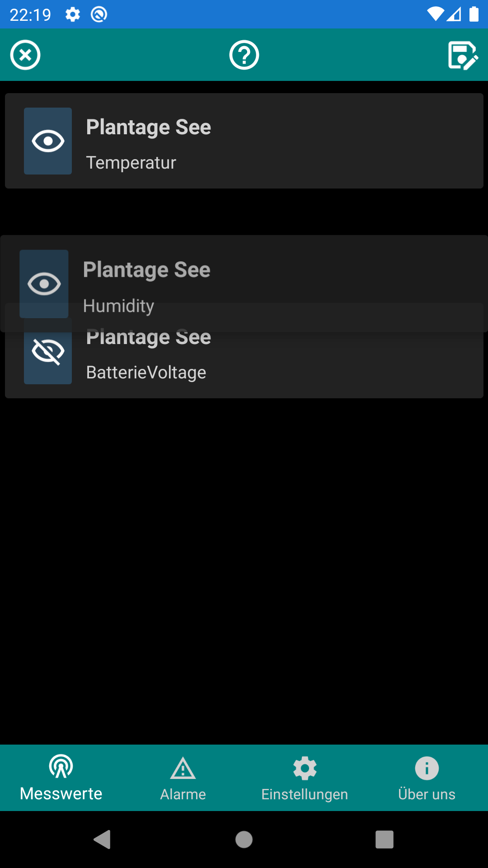Tap the Messwerte sensor antenna icon
The image size is (488, 868).
click(x=61, y=766)
